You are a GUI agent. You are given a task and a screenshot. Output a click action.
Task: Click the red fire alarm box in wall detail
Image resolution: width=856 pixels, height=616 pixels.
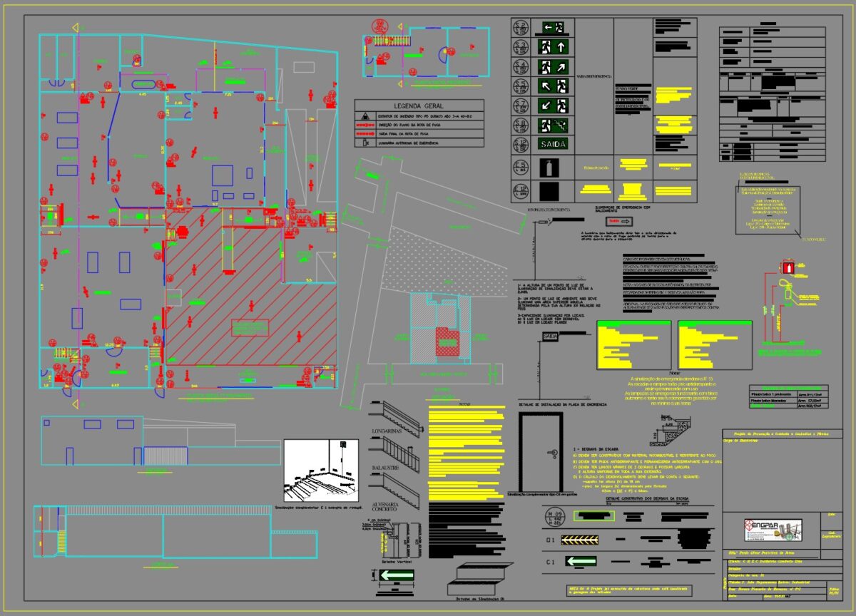(790, 268)
